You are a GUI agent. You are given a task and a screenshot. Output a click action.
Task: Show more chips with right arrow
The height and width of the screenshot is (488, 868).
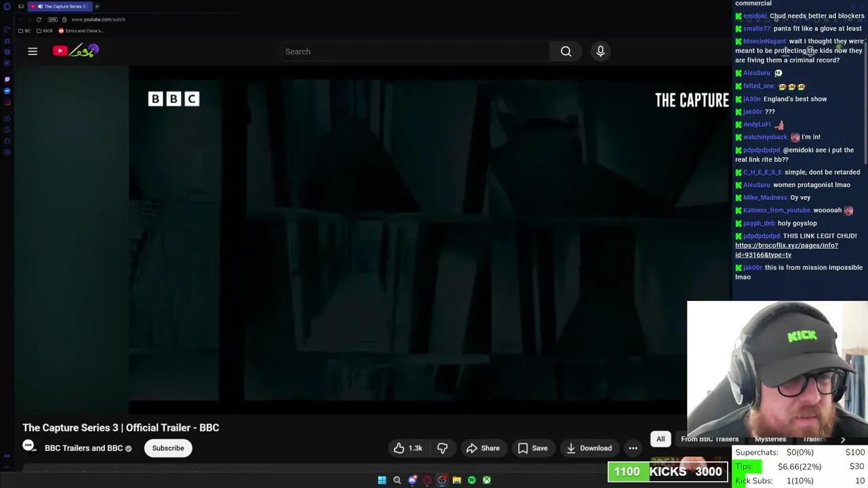coord(843,440)
